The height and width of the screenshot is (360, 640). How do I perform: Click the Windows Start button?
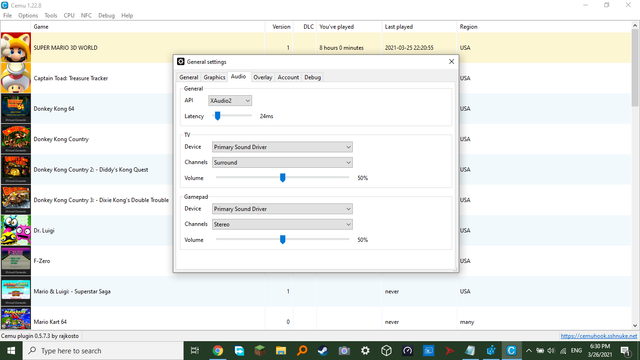[x=11, y=351]
